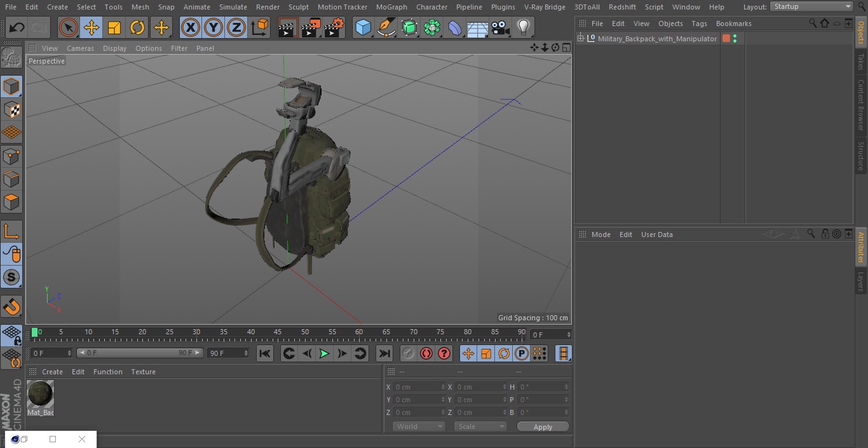Switch to the Content Browser tab

[x=861, y=105]
